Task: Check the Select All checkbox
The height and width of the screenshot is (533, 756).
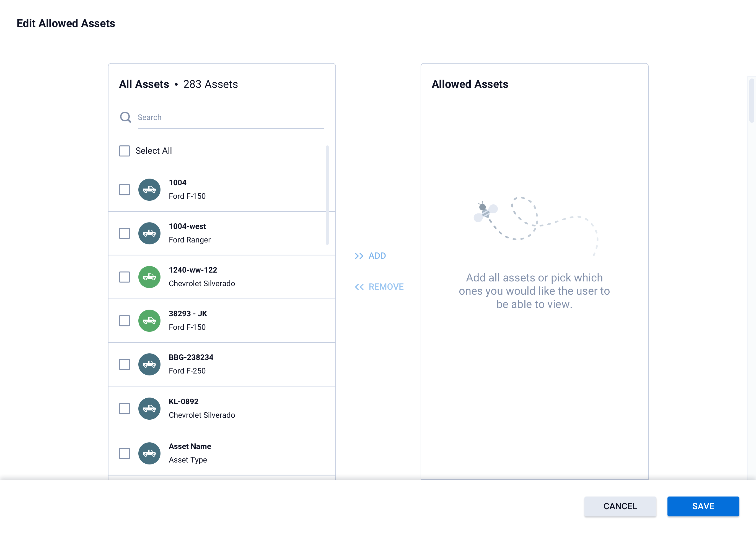Action: pyautogui.click(x=125, y=151)
